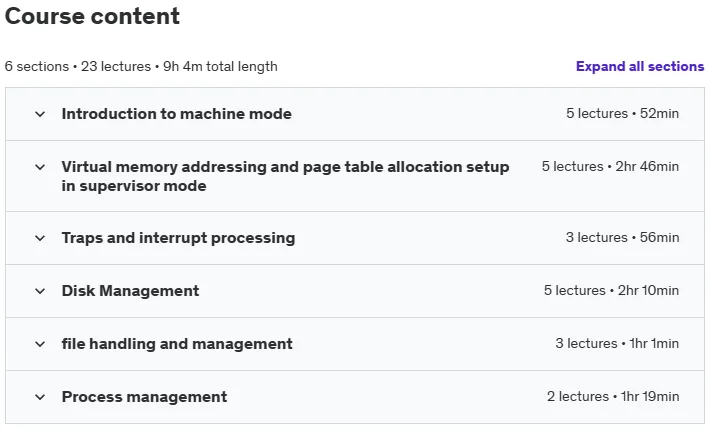Click the 5 lectures • 2hr 46min label
This screenshot has height=430, width=711.
[610, 166]
